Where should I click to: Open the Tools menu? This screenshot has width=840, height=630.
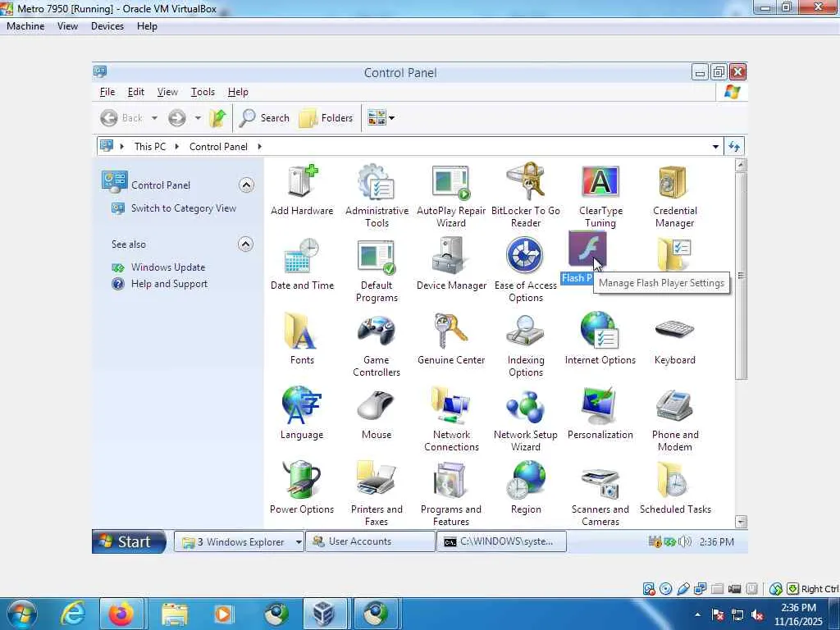coord(203,92)
